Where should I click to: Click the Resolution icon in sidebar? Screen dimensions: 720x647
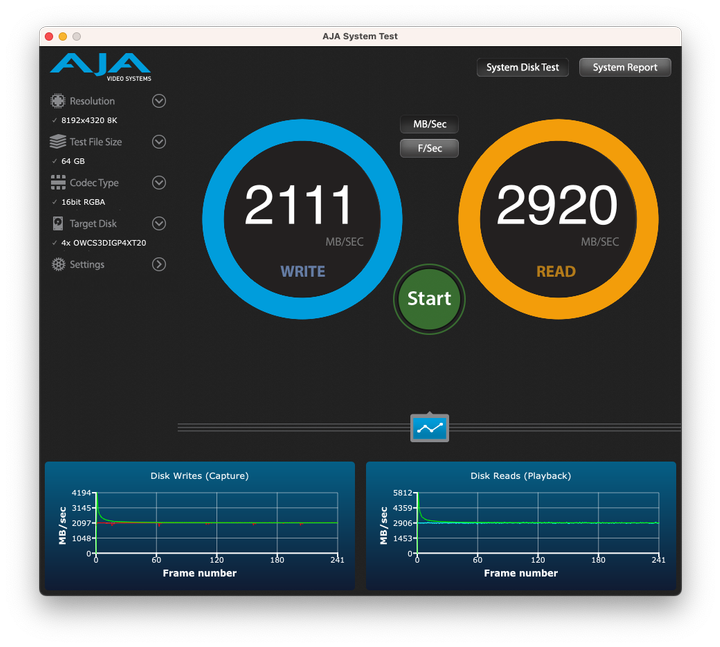point(58,101)
